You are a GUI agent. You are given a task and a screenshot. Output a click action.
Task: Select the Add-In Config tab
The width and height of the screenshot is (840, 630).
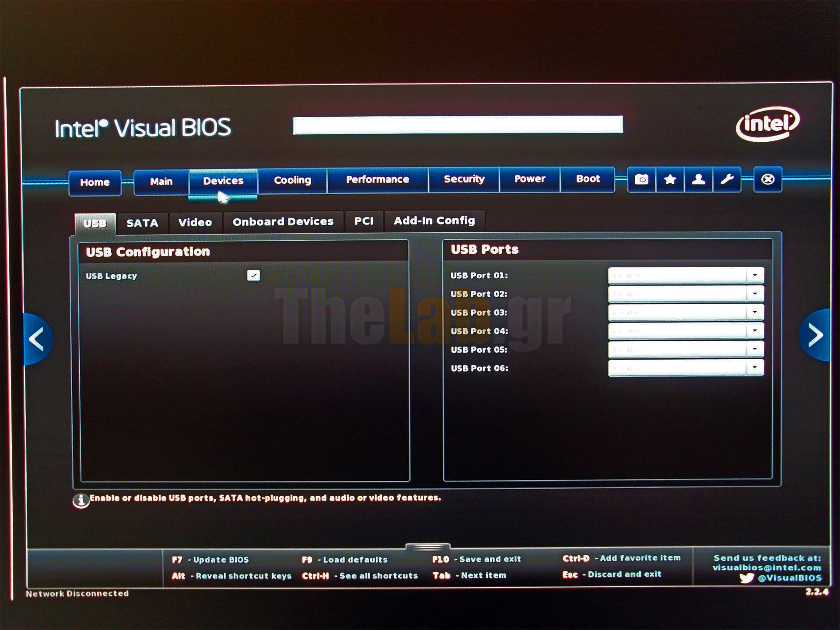click(x=434, y=221)
